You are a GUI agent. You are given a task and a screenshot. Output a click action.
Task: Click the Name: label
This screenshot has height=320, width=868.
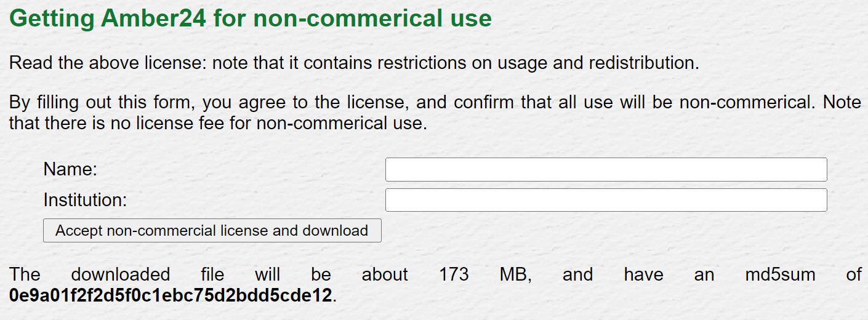click(x=70, y=169)
